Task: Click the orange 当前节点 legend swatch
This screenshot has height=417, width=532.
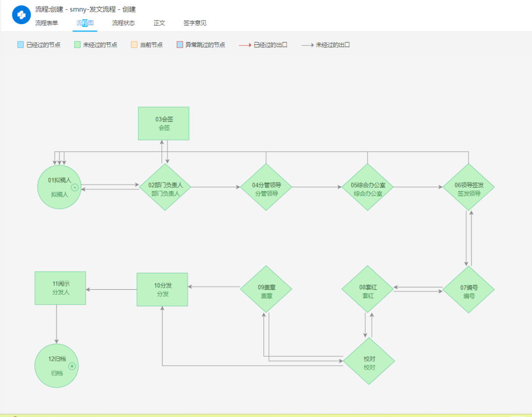Action: tap(134, 45)
